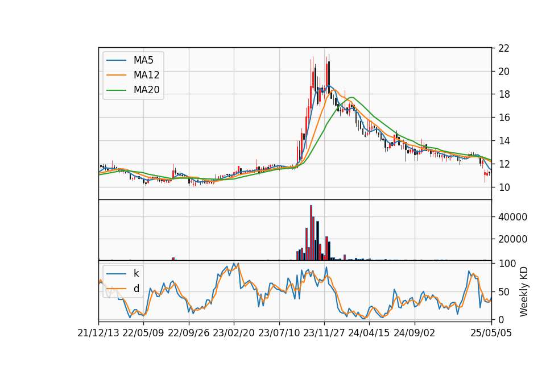Click the price axis value 22

[x=504, y=48]
